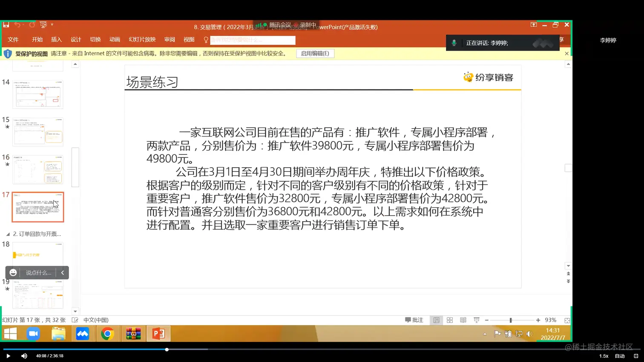Switch to Reading view

463,320
